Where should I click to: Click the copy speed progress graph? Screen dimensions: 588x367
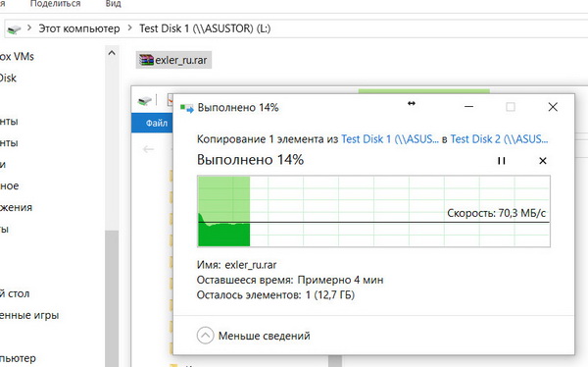click(373, 211)
